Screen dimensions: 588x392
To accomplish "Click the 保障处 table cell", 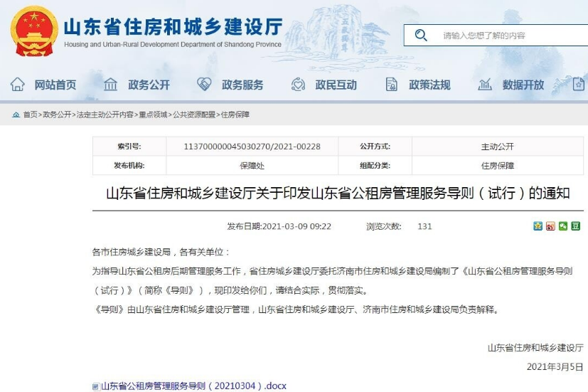I will [252, 166].
